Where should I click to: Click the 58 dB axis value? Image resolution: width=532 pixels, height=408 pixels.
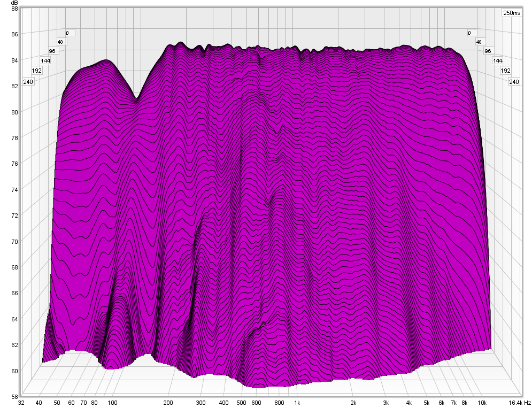[14, 396]
